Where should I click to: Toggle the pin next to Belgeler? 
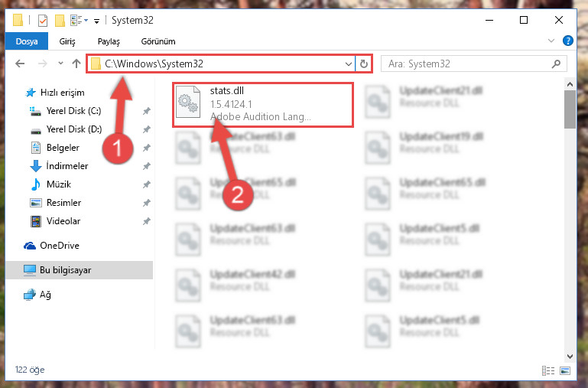146,148
